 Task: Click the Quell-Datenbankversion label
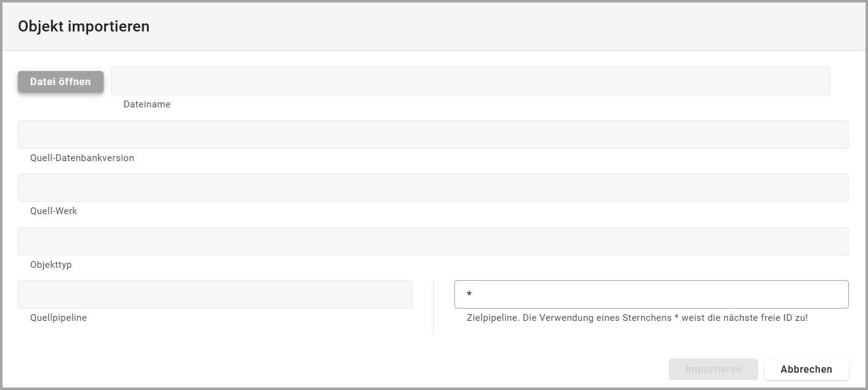(x=82, y=157)
